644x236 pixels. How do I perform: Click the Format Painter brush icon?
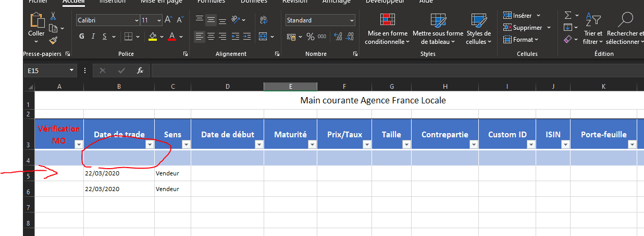pos(53,40)
